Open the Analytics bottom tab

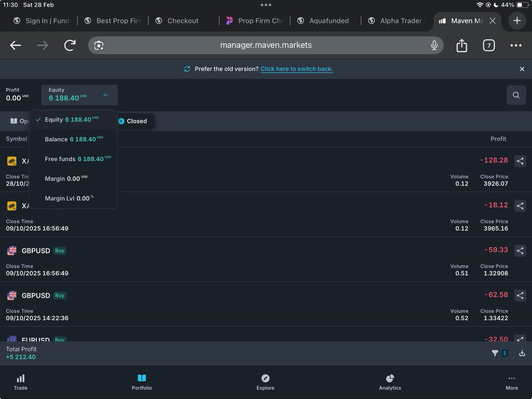tap(390, 382)
